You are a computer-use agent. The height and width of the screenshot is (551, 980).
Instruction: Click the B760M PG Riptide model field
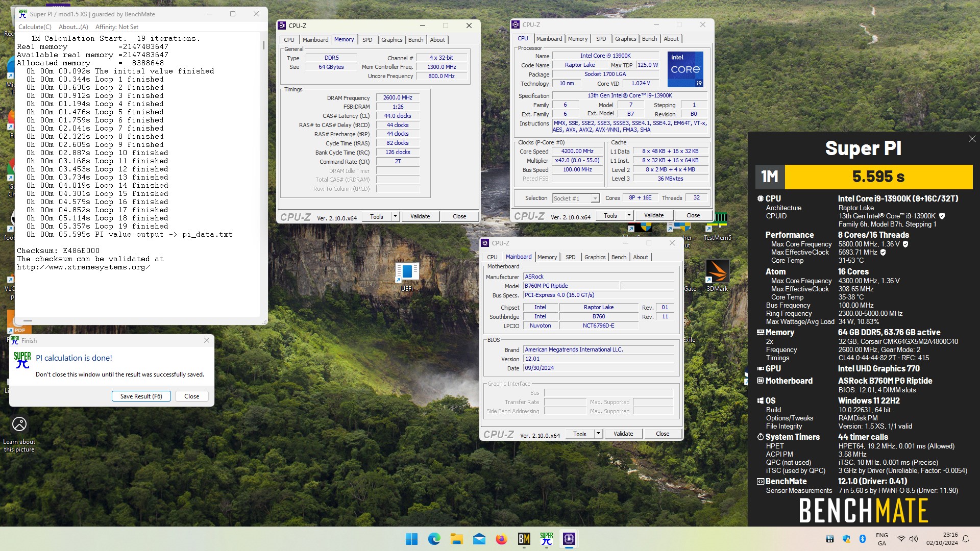point(571,286)
